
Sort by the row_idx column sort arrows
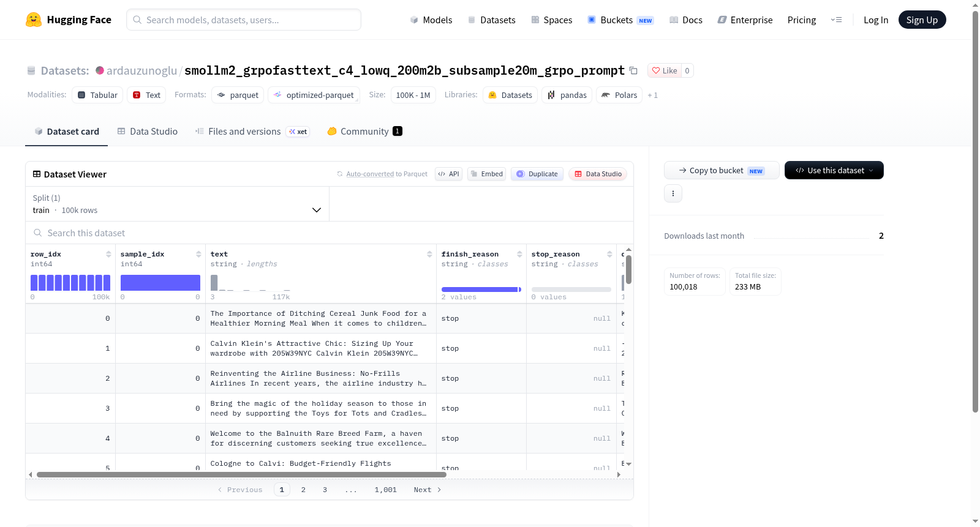[108, 254]
